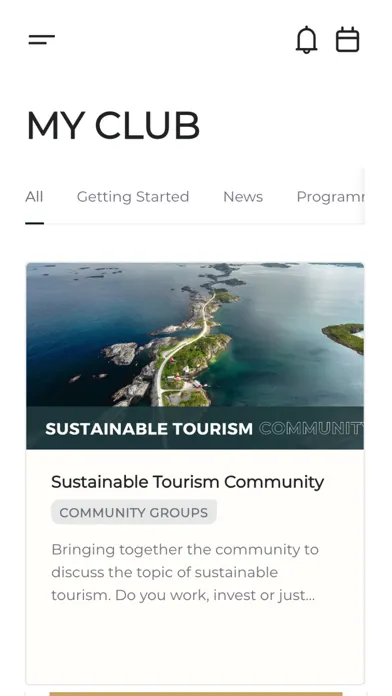Click the grey rocky islet in photo
The height and width of the screenshot is (696, 392).
[x=121, y=353]
